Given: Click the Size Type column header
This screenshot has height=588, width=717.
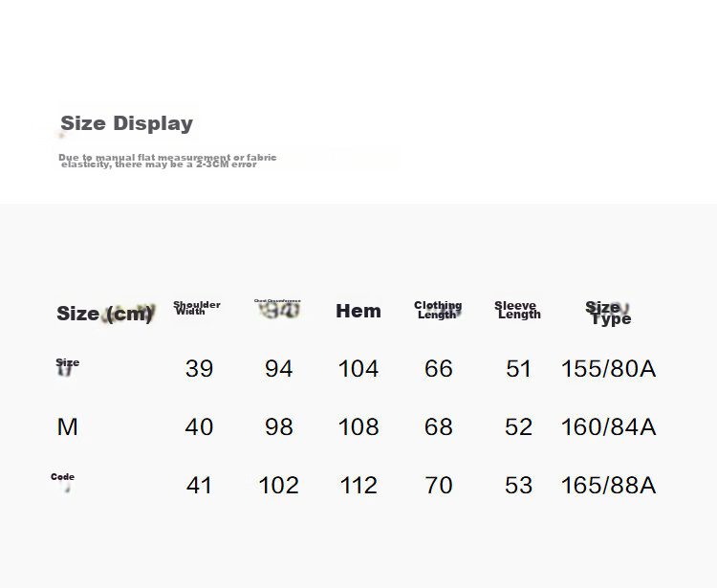Looking at the screenshot, I should (x=608, y=313).
